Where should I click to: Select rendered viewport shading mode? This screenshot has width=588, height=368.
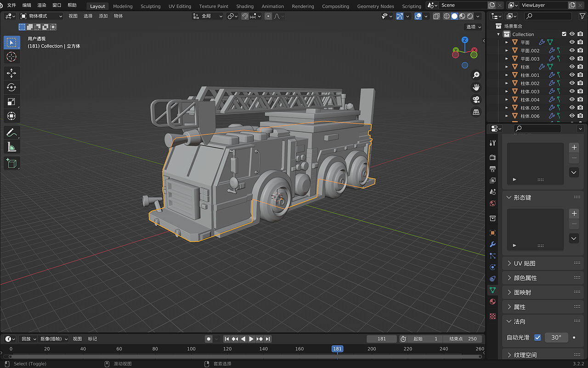coord(470,16)
